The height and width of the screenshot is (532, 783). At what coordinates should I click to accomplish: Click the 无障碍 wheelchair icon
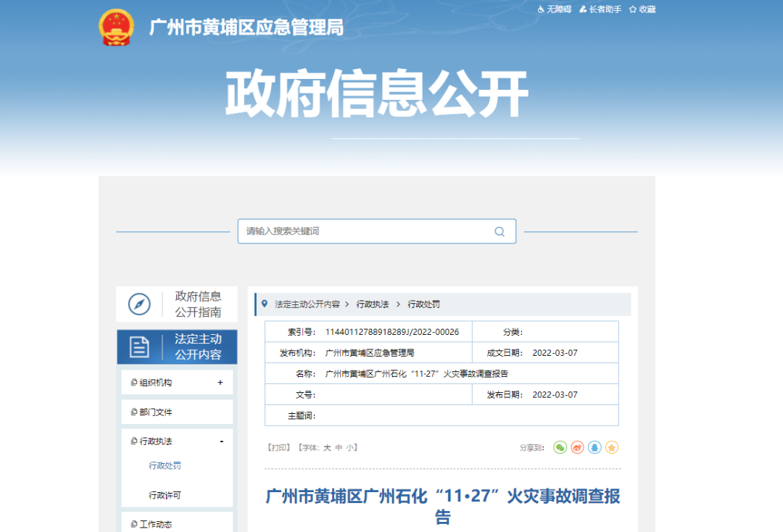pos(541,9)
